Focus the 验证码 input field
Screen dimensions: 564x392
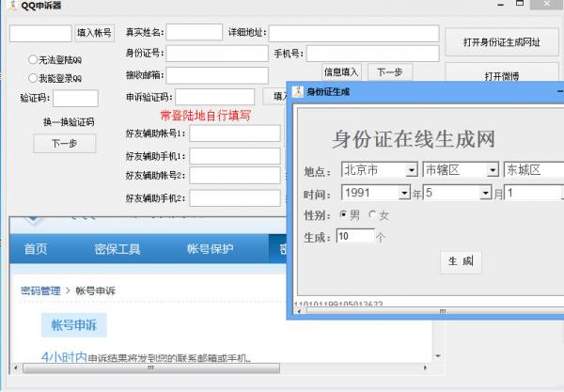point(75,98)
